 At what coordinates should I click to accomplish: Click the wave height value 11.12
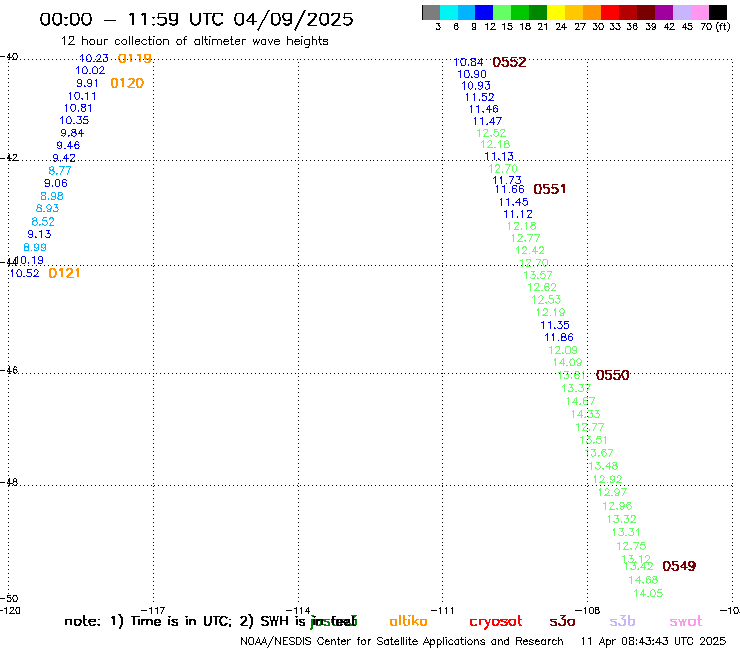pos(518,214)
